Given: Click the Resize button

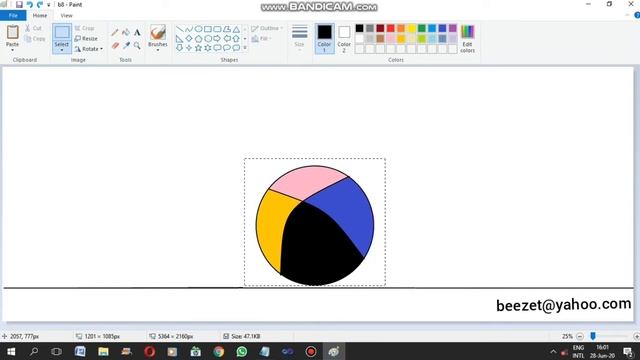Looking at the screenshot, I should (x=86, y=38).
